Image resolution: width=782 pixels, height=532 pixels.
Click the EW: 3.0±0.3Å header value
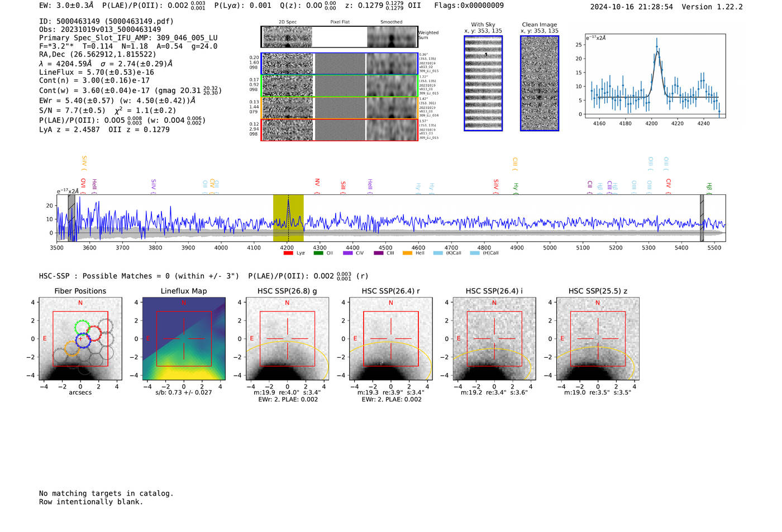[66, 6]
